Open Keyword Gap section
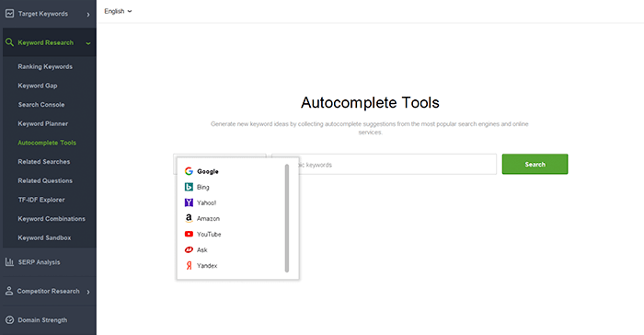The image size is (644, 335). click(38, 86)
